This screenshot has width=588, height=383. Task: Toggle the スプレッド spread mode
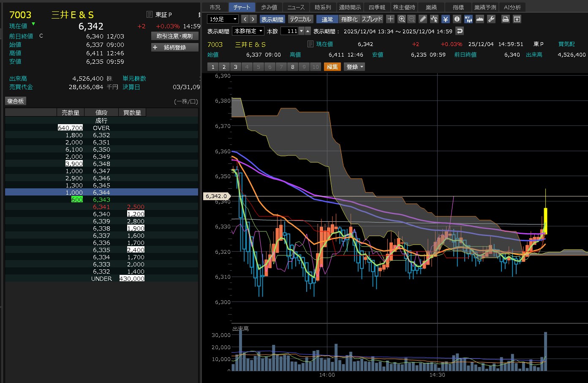[372, 19]
